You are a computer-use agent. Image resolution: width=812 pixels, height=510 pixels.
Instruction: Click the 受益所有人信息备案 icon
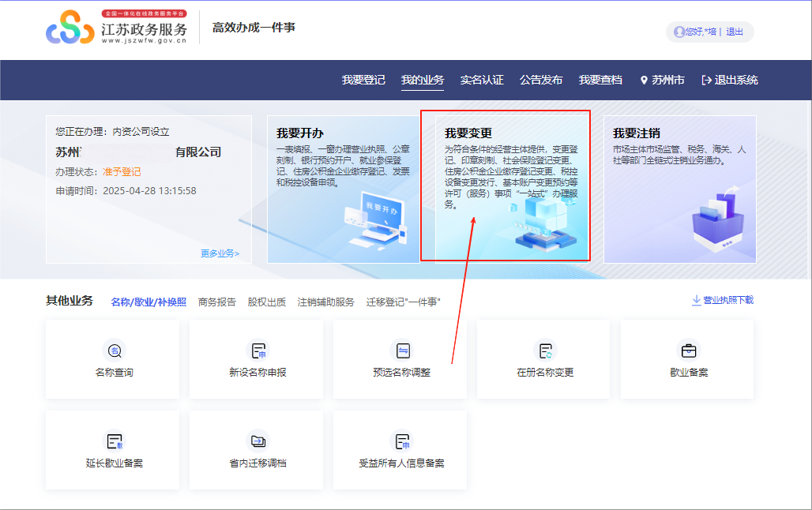pos(402,441)
